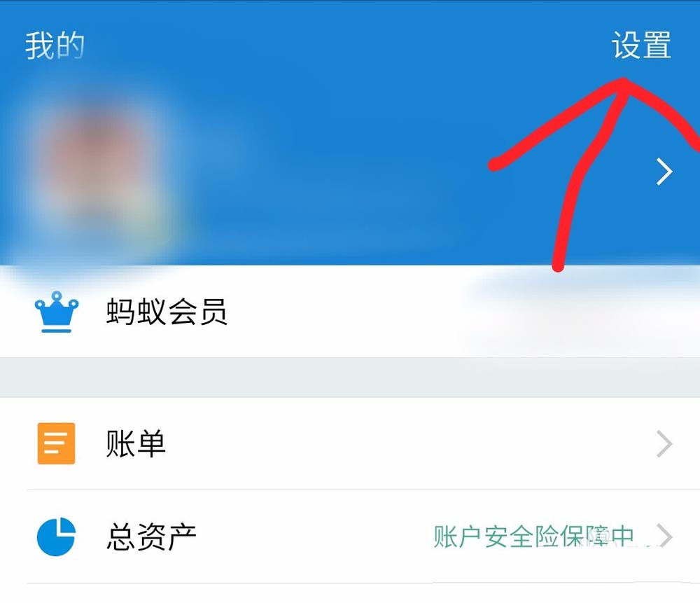Viewport: 700px width, 603px height.
Task: Select the 账单 text label
Action: pos(136,443)
